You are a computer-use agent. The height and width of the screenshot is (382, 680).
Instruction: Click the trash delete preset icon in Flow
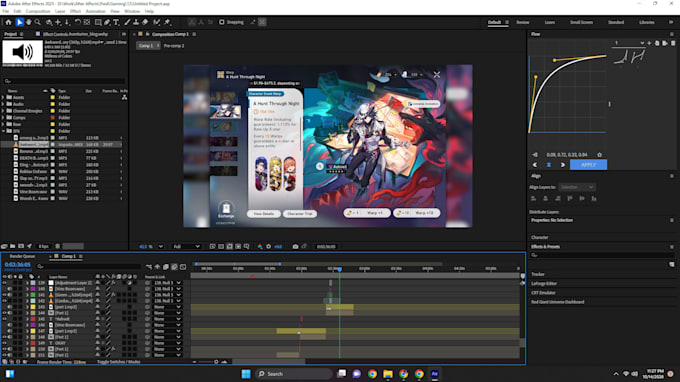pyautogui.click(x=673, y=43)
